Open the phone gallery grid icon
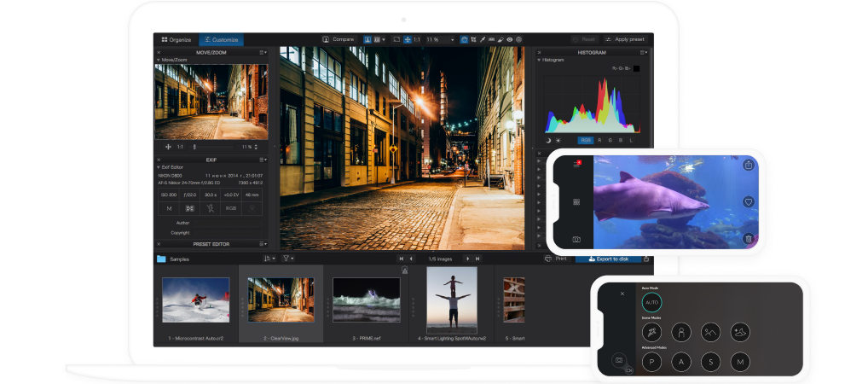 pyautogui.click(x=576, y=202)
